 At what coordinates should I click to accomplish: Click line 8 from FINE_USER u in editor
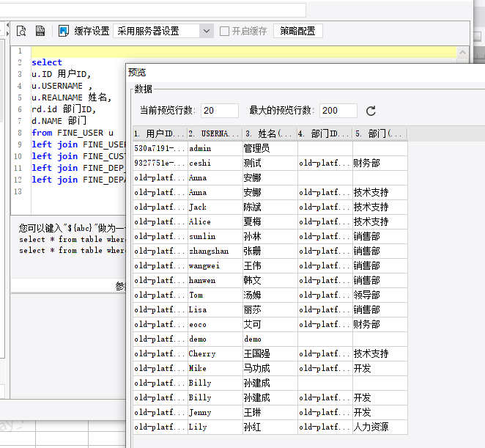73,133
